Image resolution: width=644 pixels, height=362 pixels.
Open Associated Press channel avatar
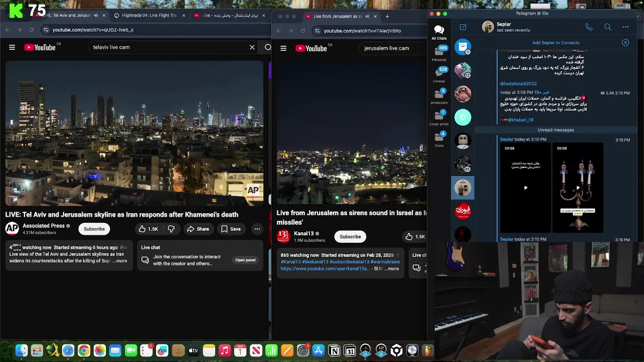tap(12, 229)
